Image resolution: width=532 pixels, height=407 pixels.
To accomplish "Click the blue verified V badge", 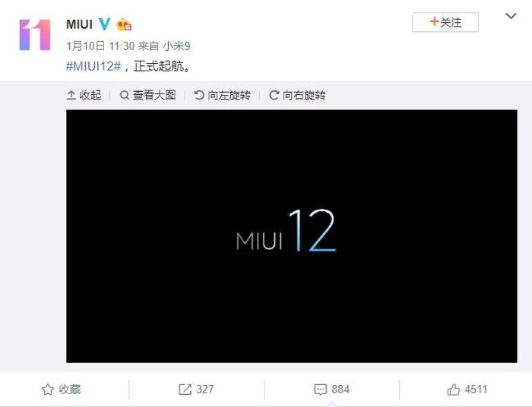I will 105,24.
